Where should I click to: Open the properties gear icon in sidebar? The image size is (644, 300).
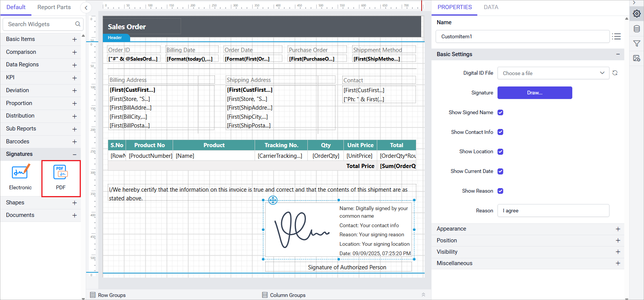(x=637, y=14)
